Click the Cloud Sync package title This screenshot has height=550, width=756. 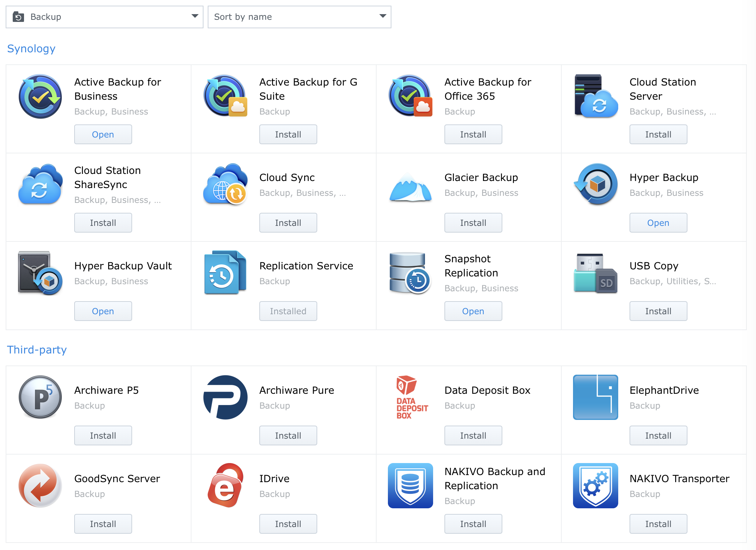(x=287, y=177)
